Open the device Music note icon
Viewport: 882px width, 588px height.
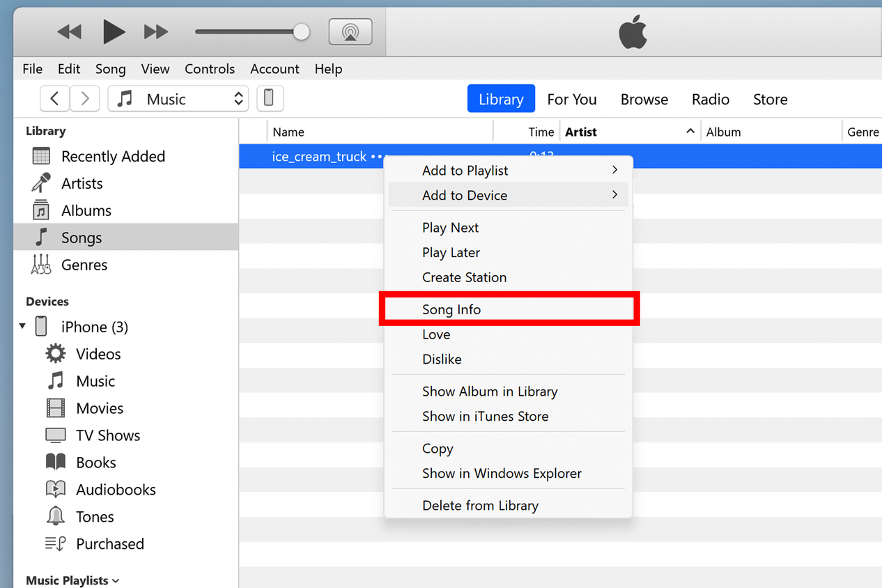coord(56,381)
